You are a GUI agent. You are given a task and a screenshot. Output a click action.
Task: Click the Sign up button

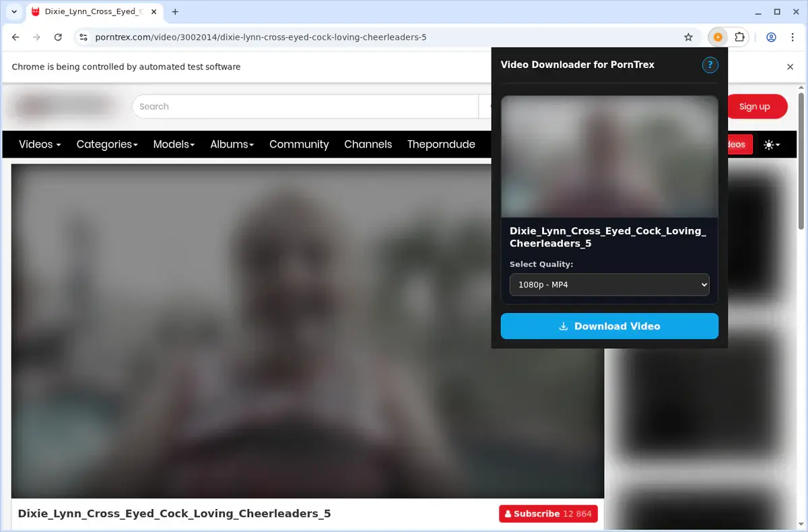coord(755,106)
